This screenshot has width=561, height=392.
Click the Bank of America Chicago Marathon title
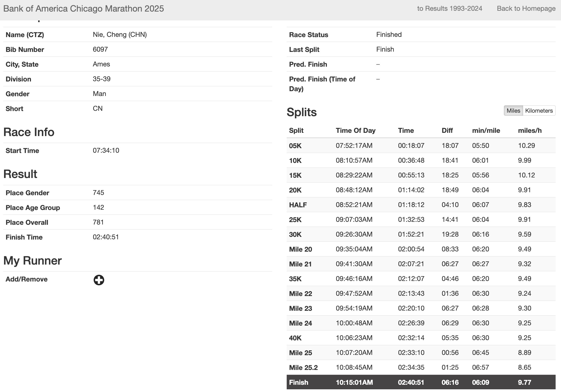click(83, 9)
